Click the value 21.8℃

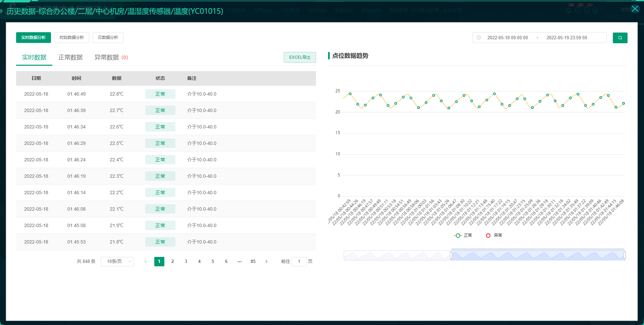pos(117,242)
